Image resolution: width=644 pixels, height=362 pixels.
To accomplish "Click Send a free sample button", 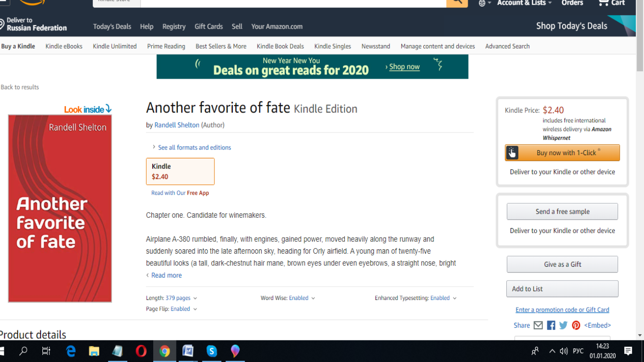I will 562,212.
